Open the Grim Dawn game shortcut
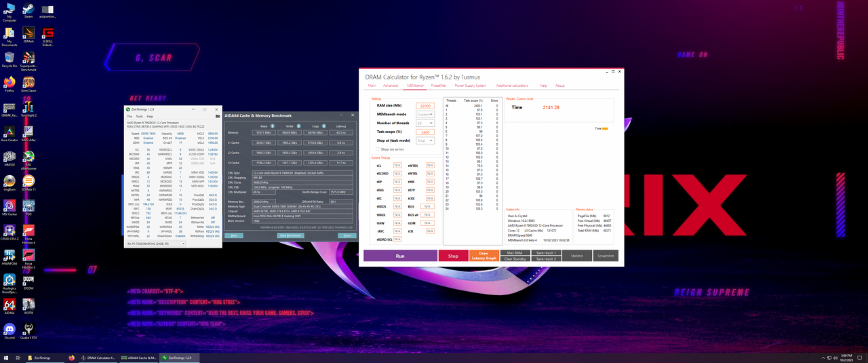The image size is (868, 363). (x=28, y=85)
